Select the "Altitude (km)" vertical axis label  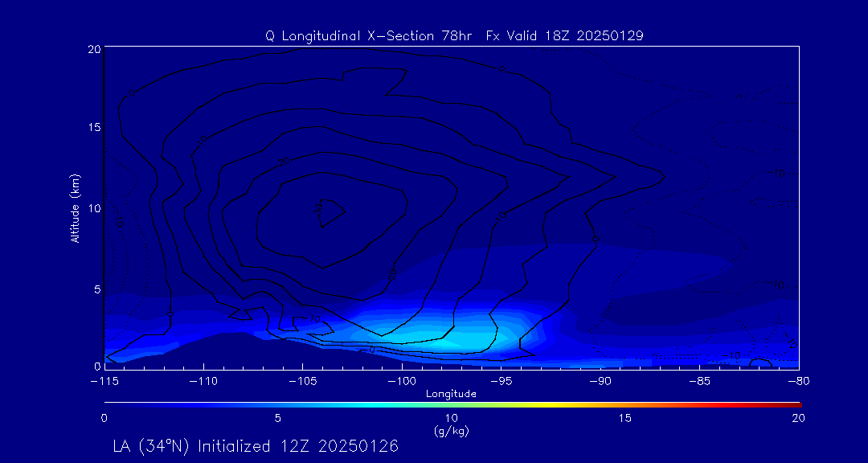[x=75, y=207]
